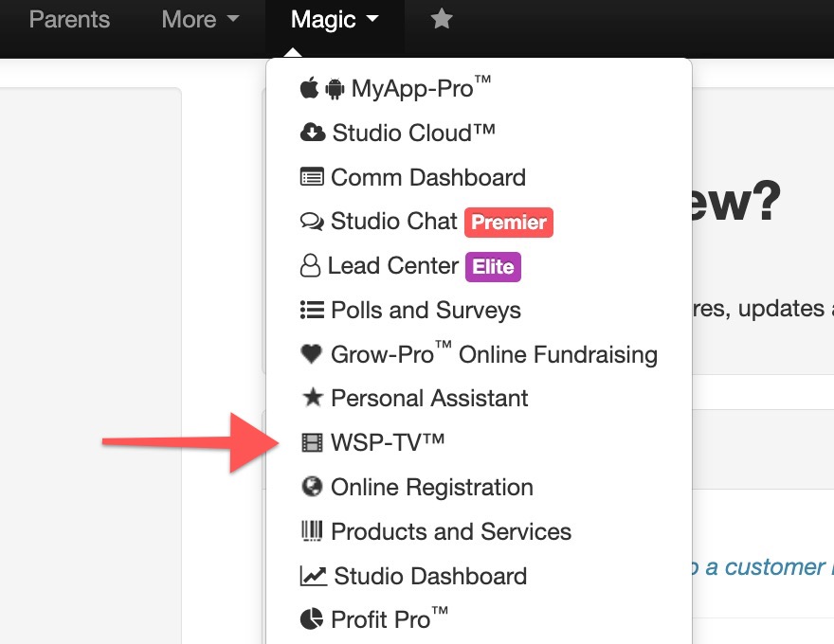This screenshot has width=834, height=644.
Task: Click the globe icon for Online Registration
Action: [x=312, y=486]
